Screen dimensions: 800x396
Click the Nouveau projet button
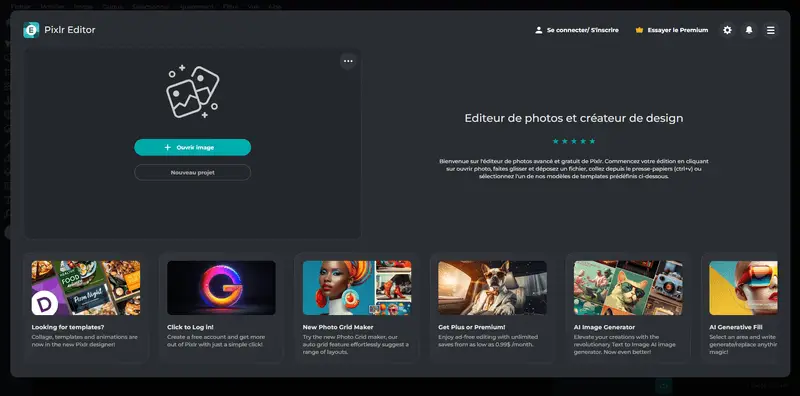tap(192, 172)
